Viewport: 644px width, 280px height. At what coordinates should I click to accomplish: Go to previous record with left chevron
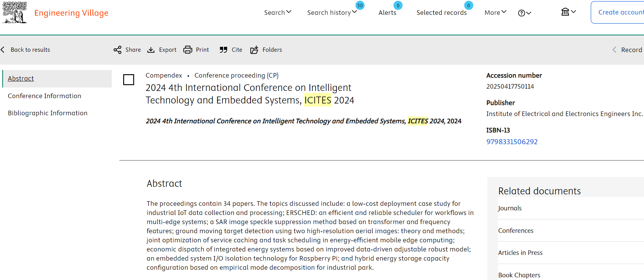point(614,50)
